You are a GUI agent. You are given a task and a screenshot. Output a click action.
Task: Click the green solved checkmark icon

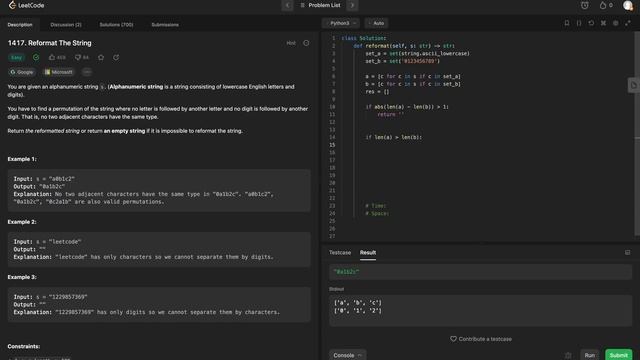(x=36, y=58)
